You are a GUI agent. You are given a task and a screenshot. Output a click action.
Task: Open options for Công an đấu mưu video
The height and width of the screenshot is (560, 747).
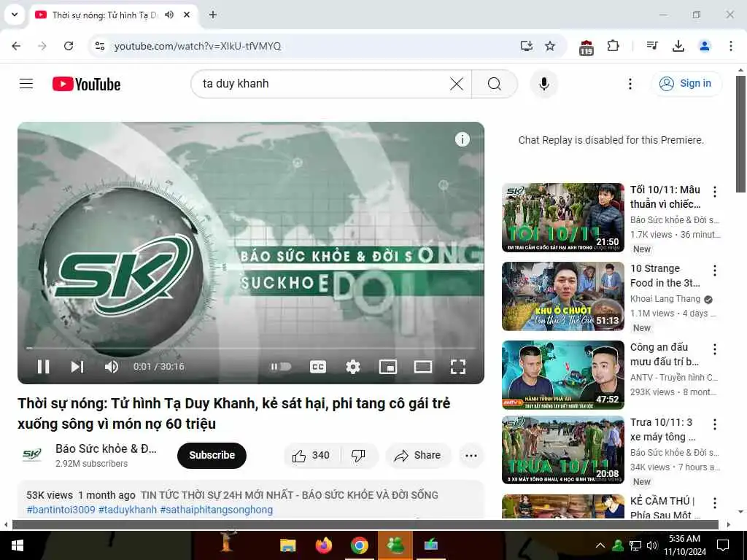(x=715, y=349)
